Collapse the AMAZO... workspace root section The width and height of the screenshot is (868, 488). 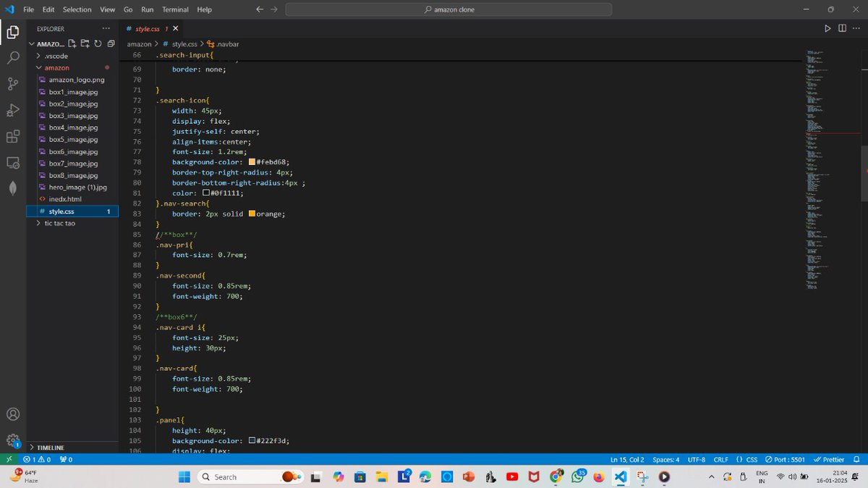(x=46, y=43)
